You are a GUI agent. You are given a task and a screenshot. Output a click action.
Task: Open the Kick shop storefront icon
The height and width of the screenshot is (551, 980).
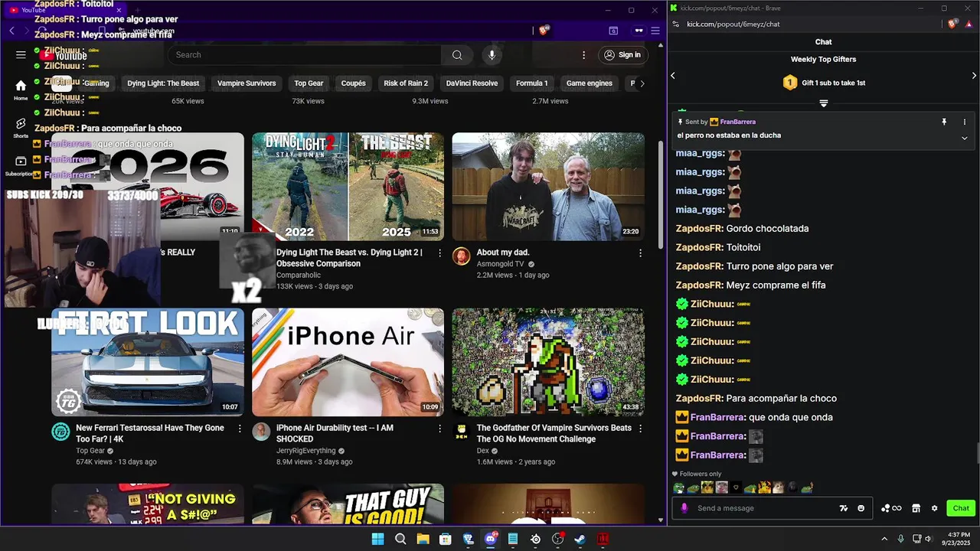916,508
